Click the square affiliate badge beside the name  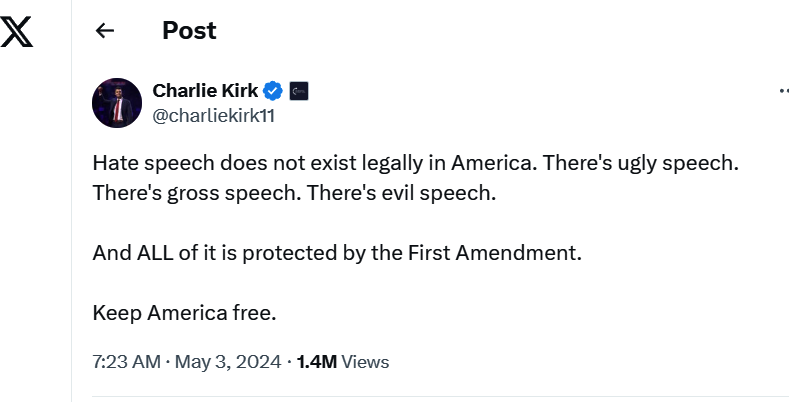click(299, 91)
